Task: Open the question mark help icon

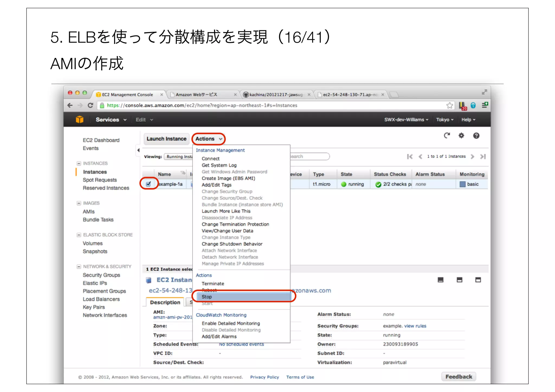Action: pos(476,135)
